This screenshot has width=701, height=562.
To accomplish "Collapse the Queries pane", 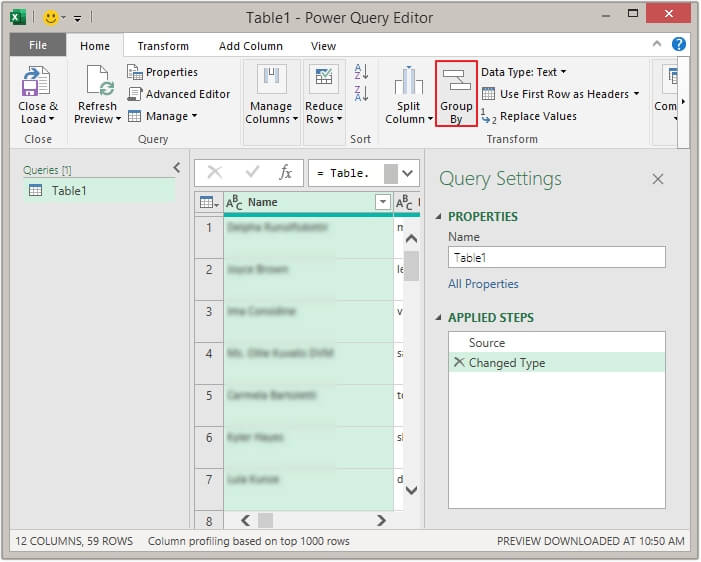I will click(x=177, y=168).
